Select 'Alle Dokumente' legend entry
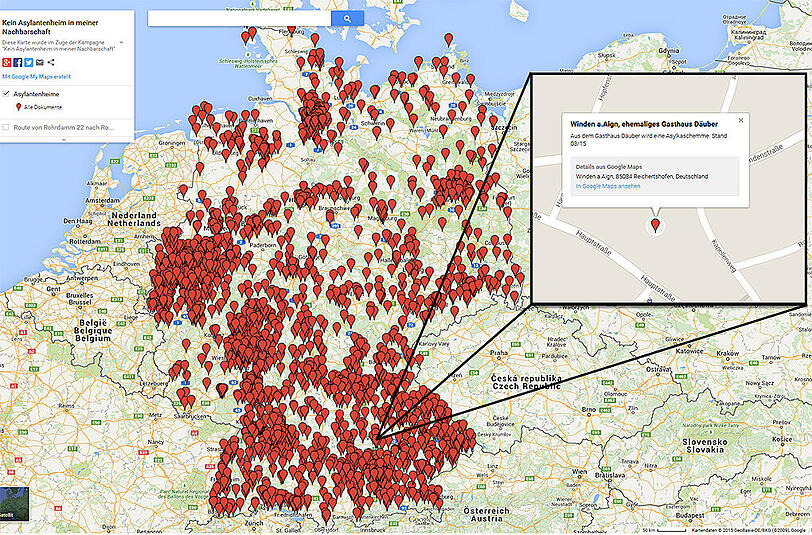 41,107
